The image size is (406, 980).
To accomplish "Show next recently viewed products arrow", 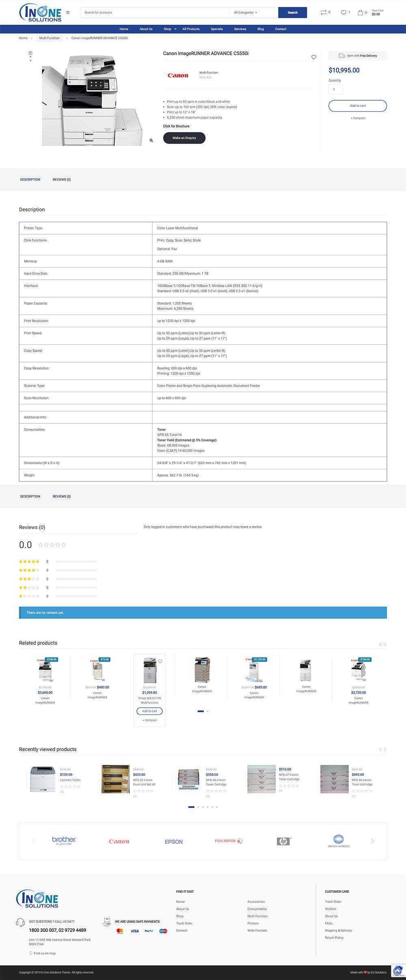I will tap(385, 749).
